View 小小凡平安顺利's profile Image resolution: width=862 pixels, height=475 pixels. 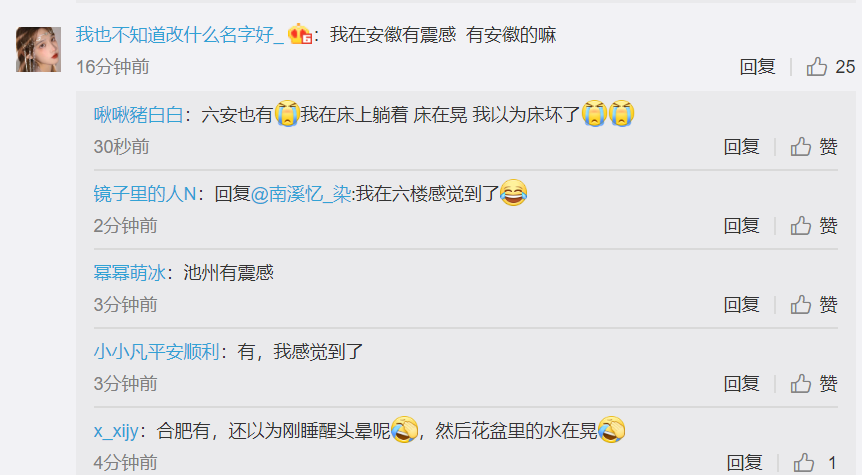157,352
